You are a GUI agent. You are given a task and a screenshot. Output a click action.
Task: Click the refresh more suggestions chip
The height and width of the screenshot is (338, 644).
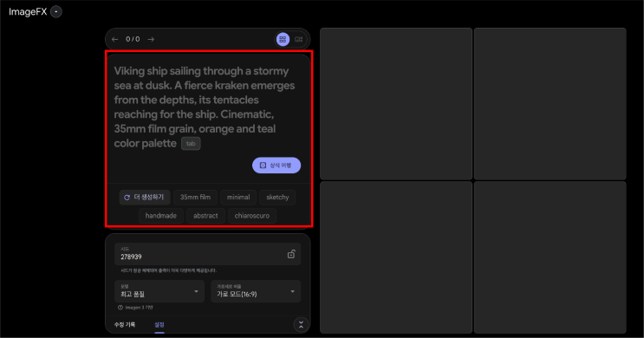(x=145, y=197)
